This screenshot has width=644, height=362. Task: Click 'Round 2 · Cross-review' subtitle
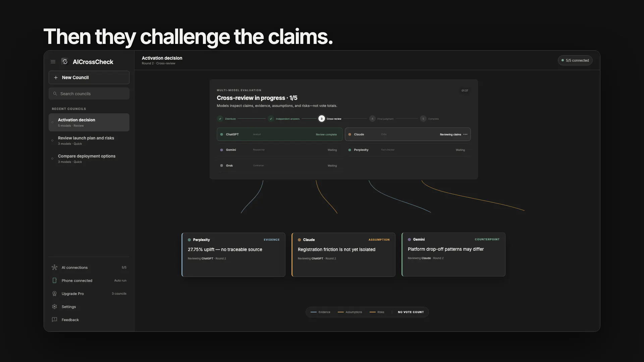pos(158,63)
